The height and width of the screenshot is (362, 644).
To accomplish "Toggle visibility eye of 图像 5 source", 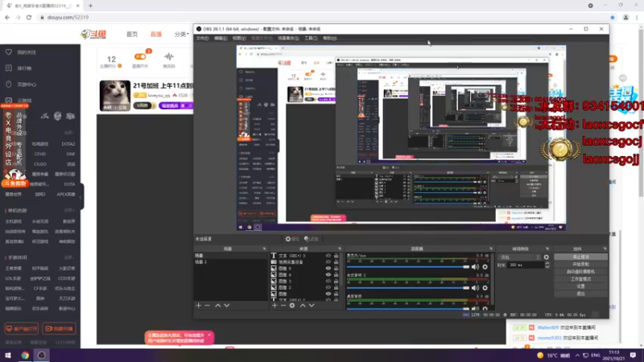I will pos(328,269).
